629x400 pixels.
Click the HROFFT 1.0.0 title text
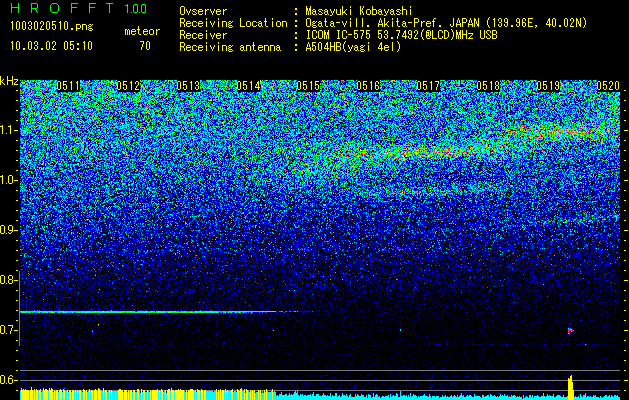(79, 8)
